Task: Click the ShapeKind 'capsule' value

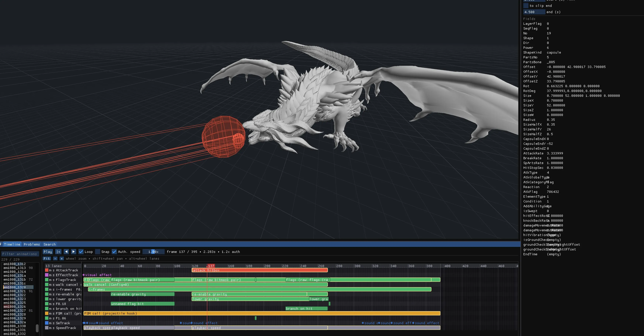Action: point(554,52)
